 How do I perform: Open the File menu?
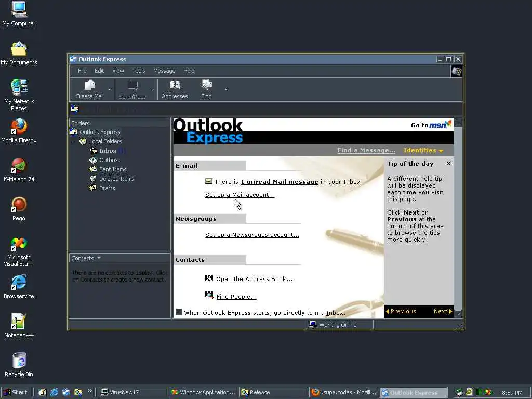pyautogui.click(x=82, y=71)
